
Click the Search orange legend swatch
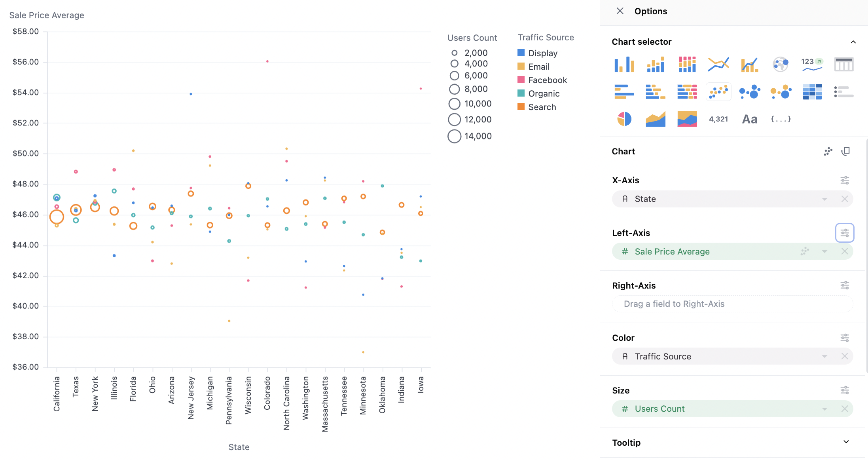coord(521,107)
